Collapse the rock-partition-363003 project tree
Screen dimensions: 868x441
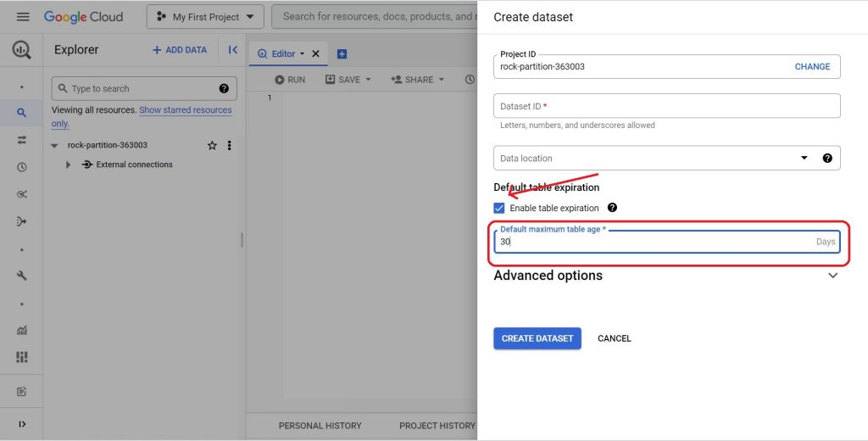coord(54,145)
